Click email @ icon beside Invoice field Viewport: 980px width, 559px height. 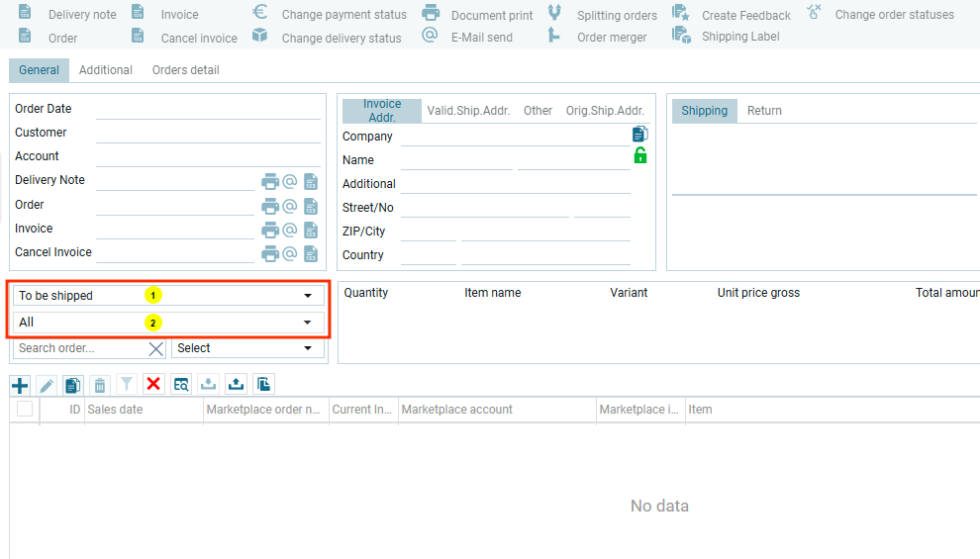(290, 230)
